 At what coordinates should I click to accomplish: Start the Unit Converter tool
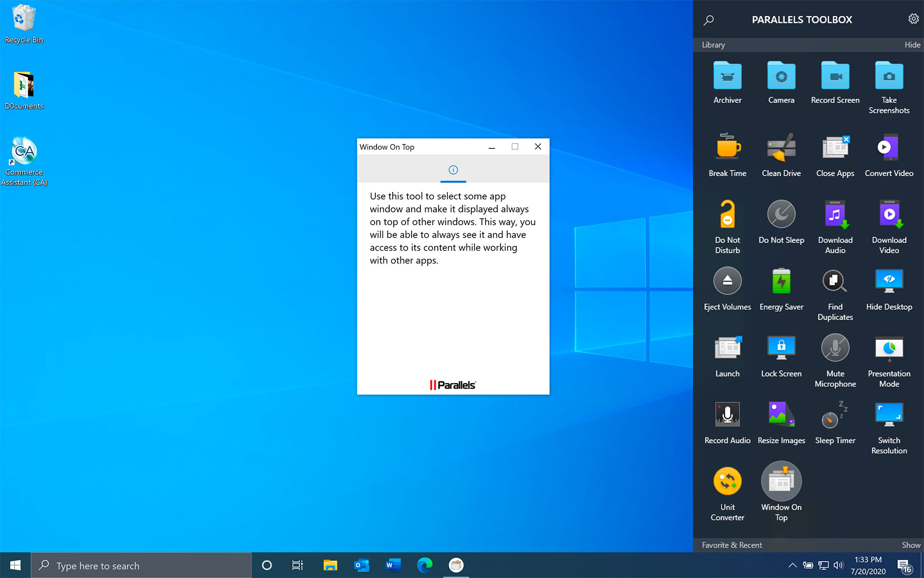pos(727,481)
